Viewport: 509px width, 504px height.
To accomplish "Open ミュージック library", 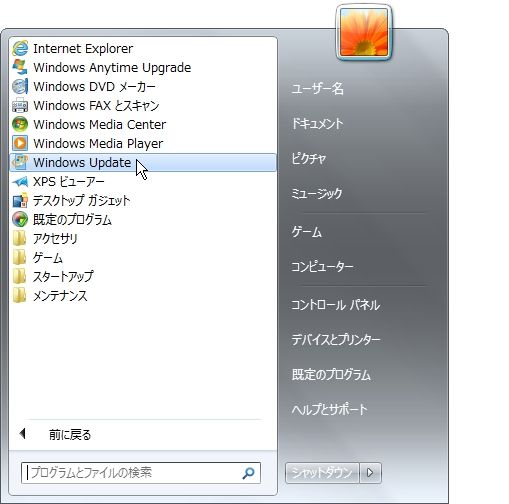I will click(317, 194).
